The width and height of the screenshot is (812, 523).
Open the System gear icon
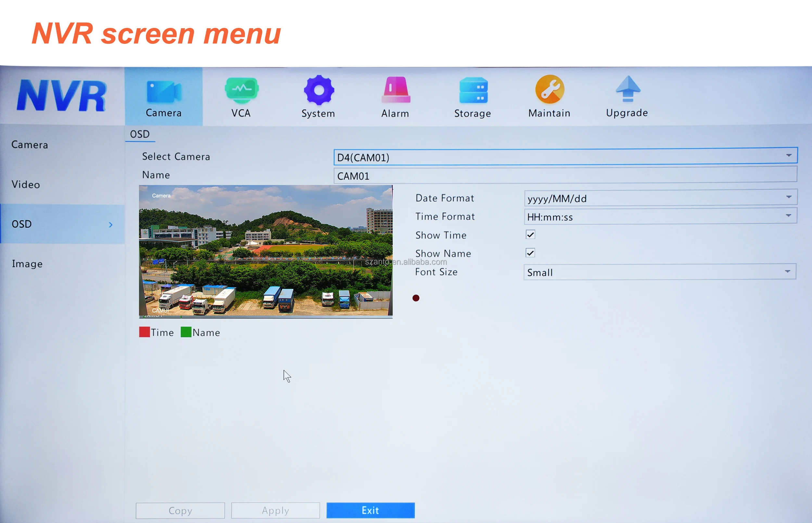click(x=318, y=92)
